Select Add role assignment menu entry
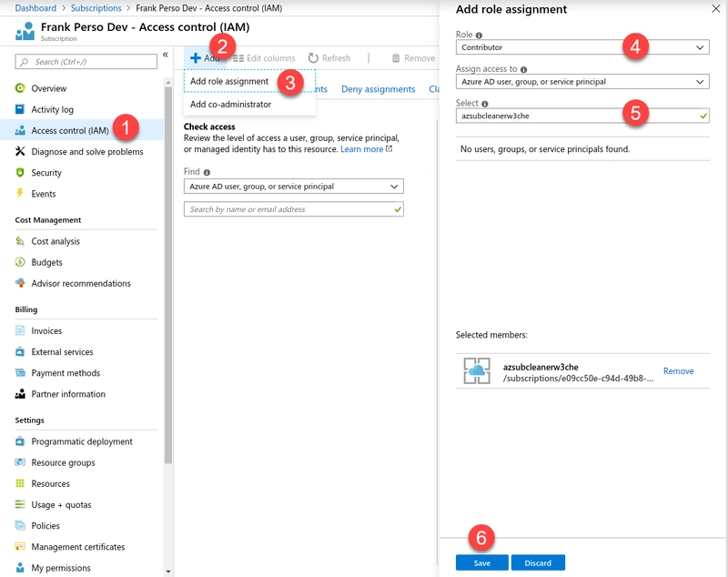Viewport: 728px width, 577px height. click(x=229, y=81)
